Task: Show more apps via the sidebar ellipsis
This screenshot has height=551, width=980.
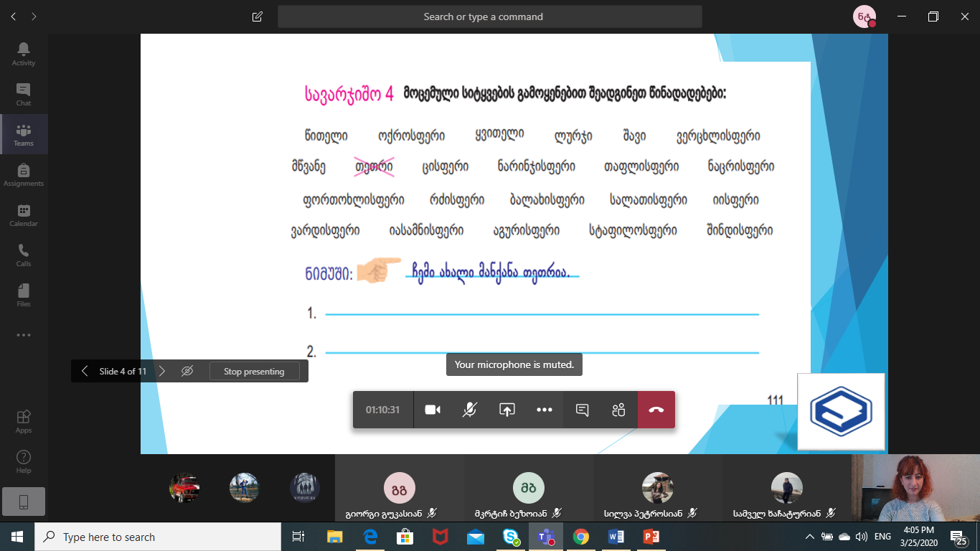Action: pyautogui.click(x=24, y=335)
